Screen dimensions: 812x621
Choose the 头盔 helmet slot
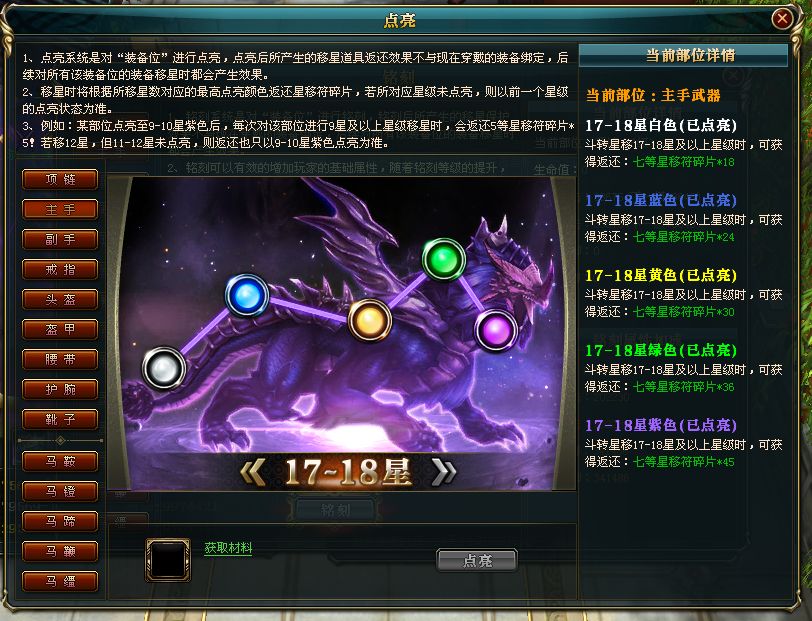(60, 299)
